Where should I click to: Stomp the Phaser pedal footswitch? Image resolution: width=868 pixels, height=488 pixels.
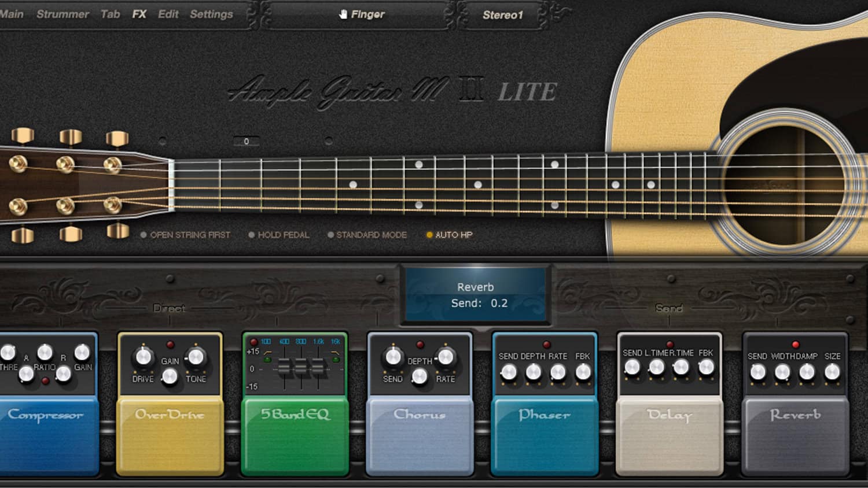pos(545,437)
